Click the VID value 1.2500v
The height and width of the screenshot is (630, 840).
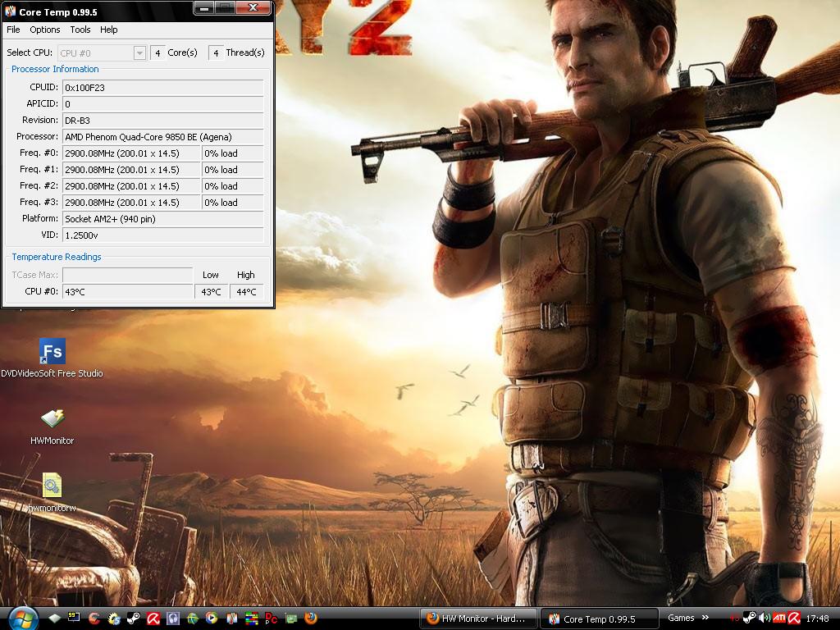(x=163, y=235)
